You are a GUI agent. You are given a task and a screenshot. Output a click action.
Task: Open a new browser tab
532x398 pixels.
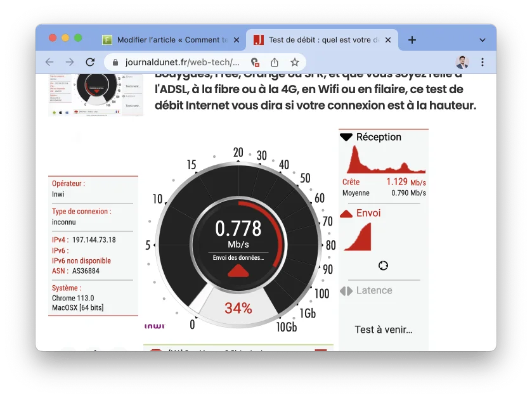[412, 39]
